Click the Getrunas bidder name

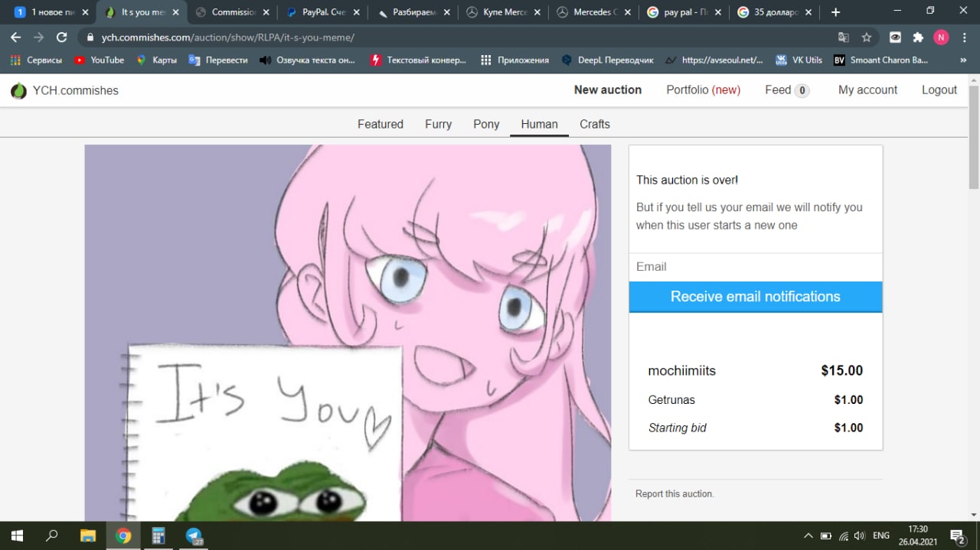[671, 399]
